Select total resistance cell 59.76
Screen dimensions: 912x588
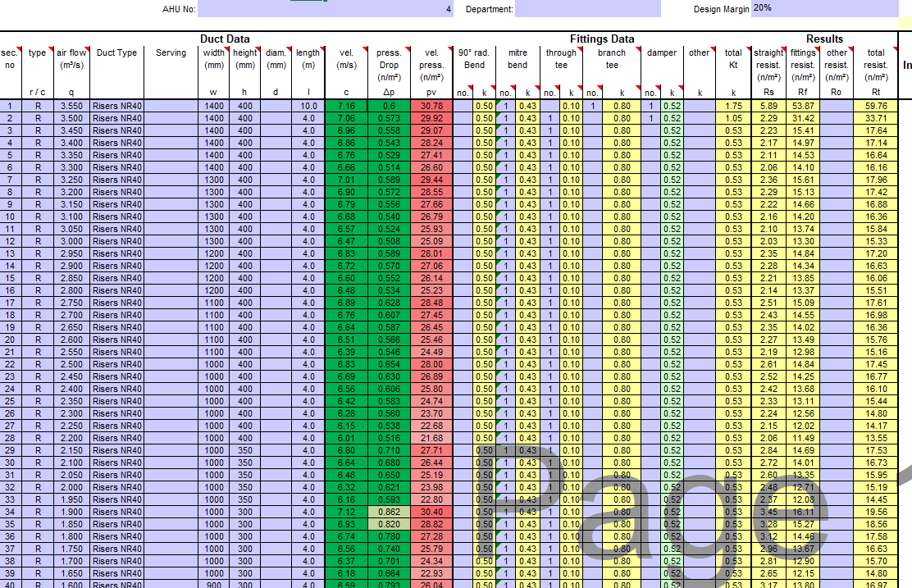(876, 106)
